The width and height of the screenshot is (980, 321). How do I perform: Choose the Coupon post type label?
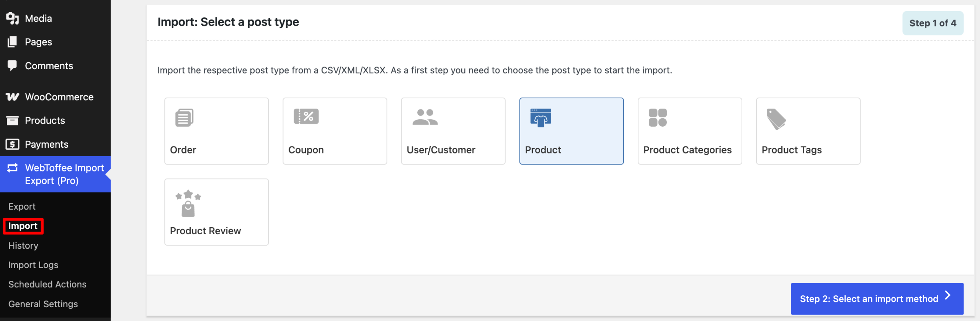click(306, 150)
